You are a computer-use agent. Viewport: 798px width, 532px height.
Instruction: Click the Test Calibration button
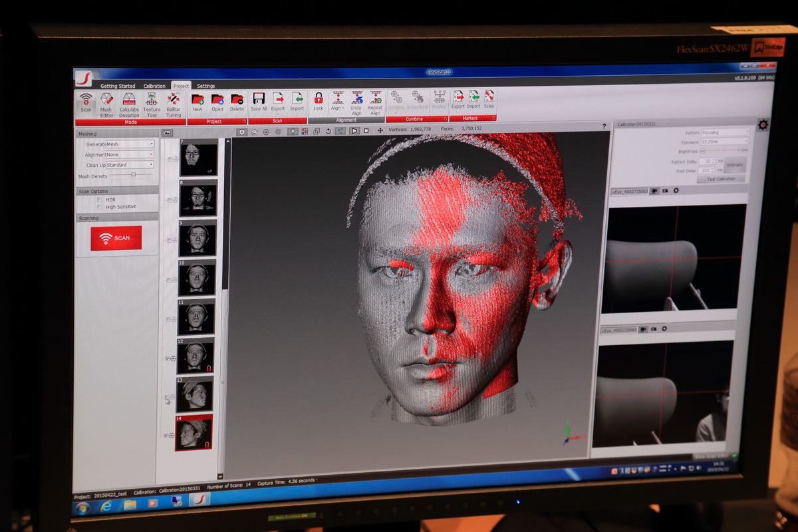point(720,180)
